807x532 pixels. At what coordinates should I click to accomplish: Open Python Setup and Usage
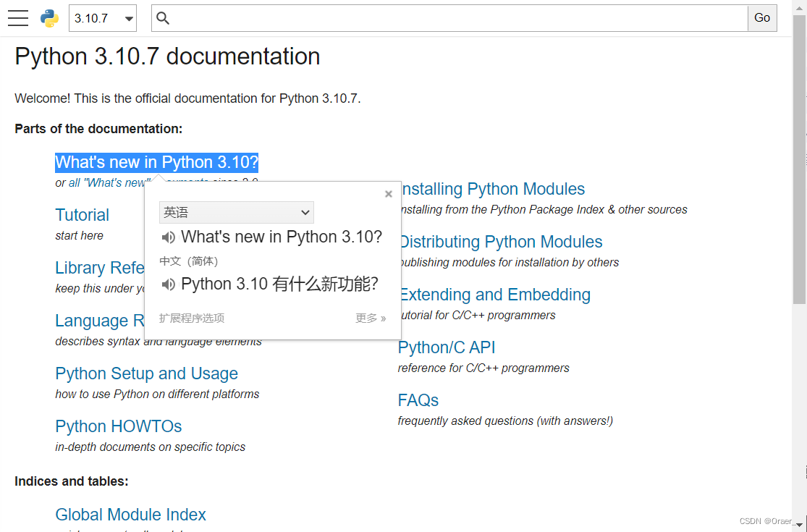(147, 373)
